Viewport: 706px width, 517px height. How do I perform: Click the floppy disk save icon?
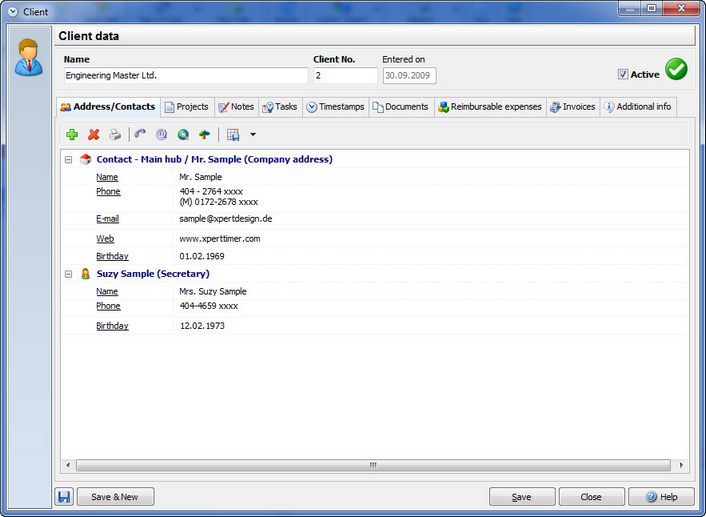(x=64, y=497)
